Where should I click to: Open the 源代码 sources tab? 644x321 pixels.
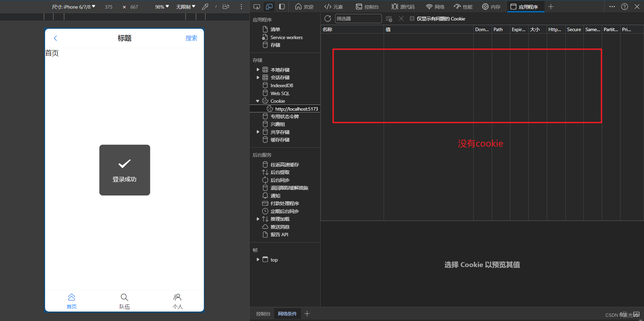[x=403, y=7]
